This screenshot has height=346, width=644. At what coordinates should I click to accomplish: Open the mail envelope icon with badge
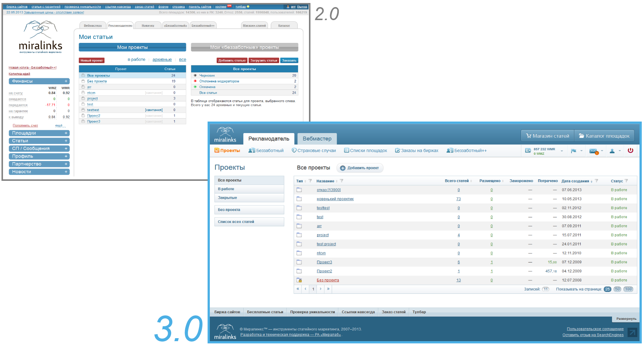pos(594,151)
